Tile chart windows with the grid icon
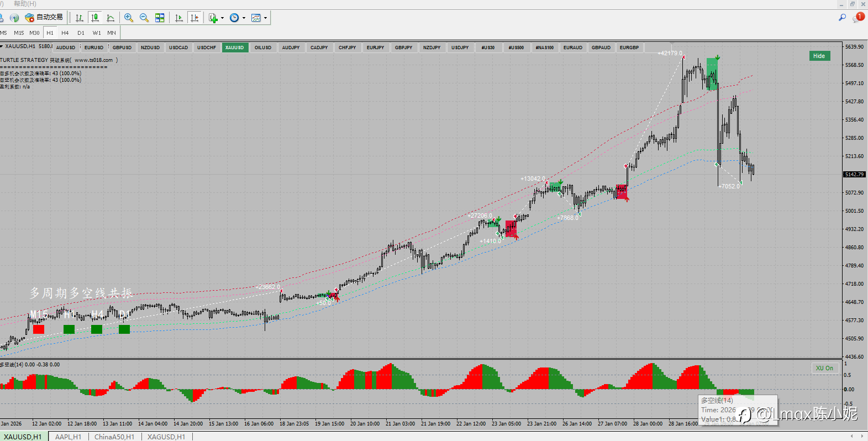The width and height of the screenshot is (868, 441). click(160, 18)
